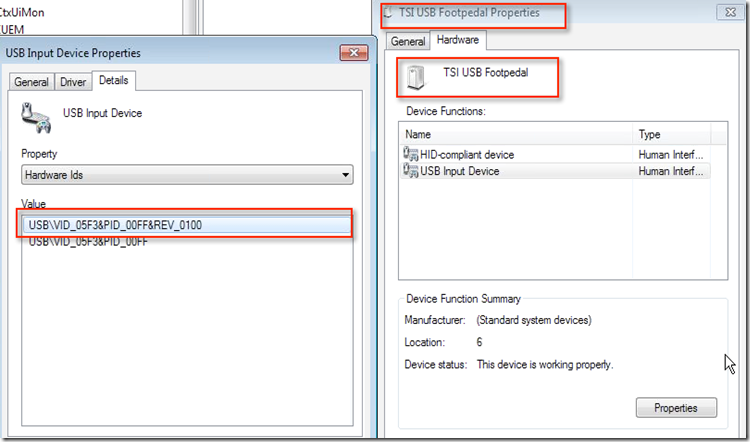Click the CtxUiMon entry in background window

coord(22,12)
